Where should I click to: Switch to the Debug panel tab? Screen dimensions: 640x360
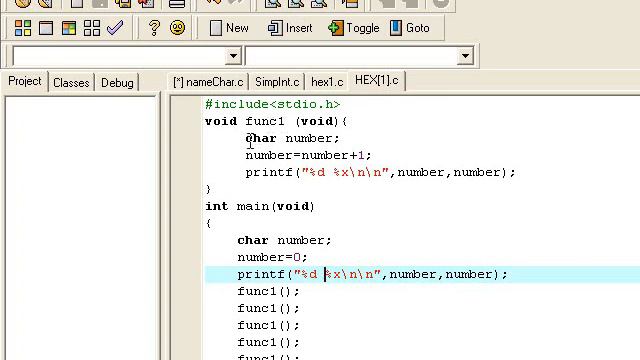117,83
